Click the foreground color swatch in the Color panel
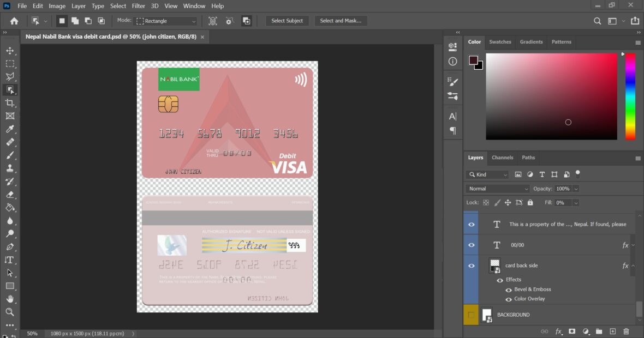644x338 pixels. (473, 61)
